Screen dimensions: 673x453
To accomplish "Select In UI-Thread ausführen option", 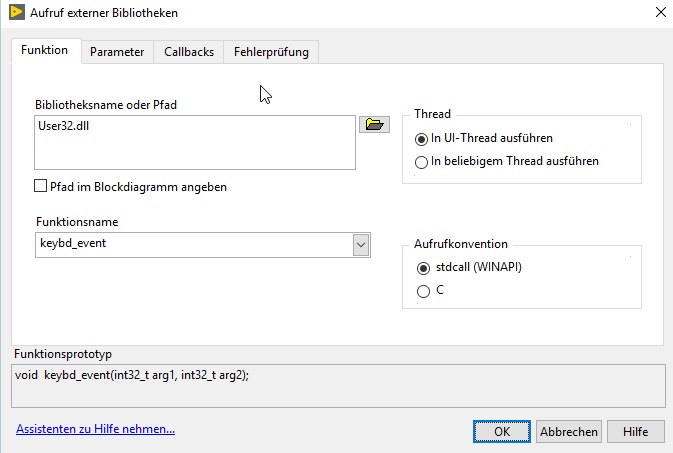I will pyautogui.click(x=421, y=138).
